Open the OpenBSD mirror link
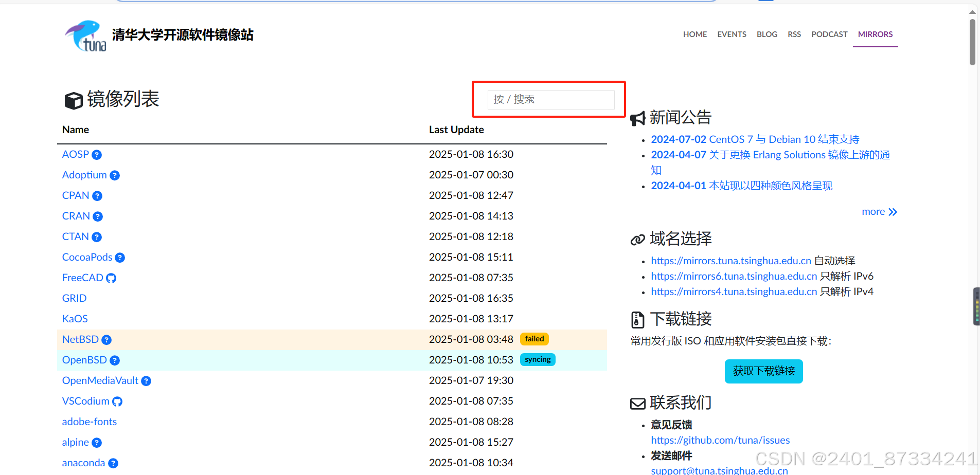 (84, 360)
